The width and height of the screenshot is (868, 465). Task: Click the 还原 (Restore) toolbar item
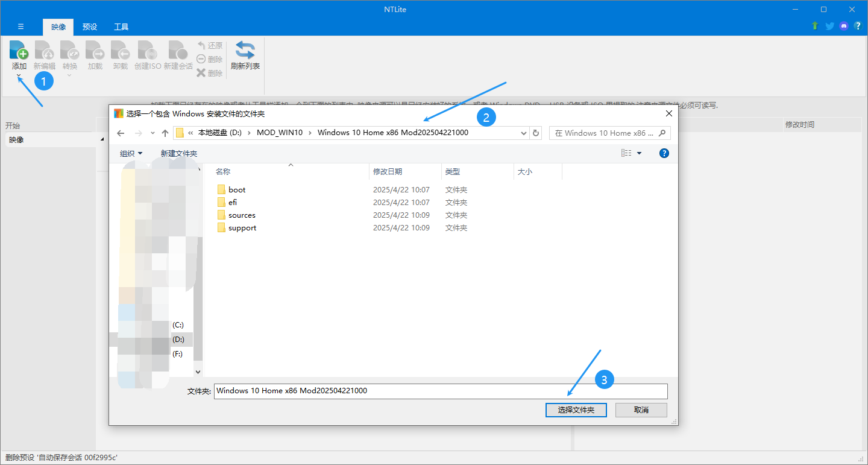[x=210, y=45]
